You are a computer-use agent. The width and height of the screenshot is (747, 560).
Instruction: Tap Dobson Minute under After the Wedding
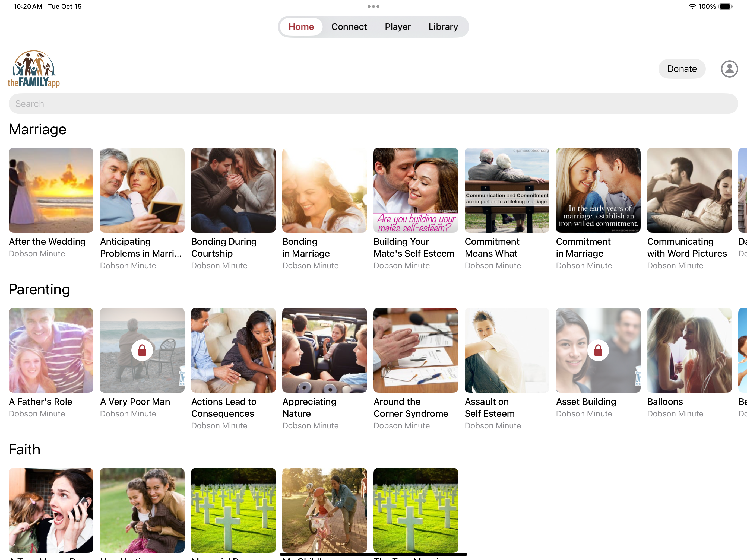coord(37,254)
